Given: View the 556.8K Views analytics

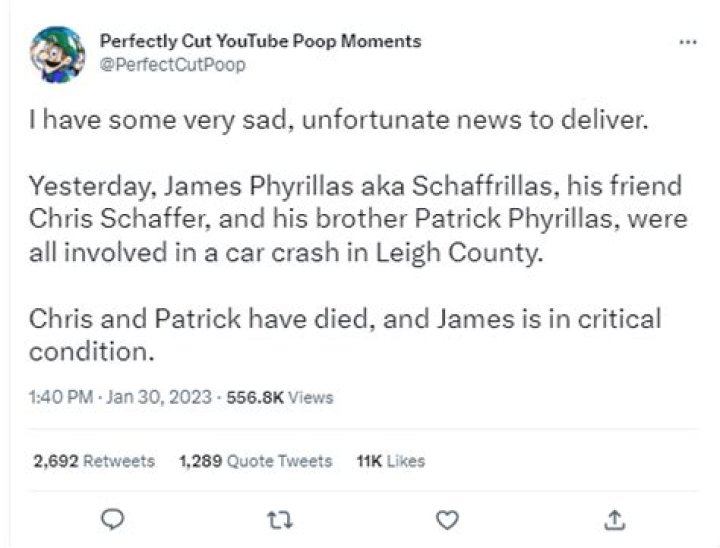Looking at the screenshot, I should pos(280,397).
